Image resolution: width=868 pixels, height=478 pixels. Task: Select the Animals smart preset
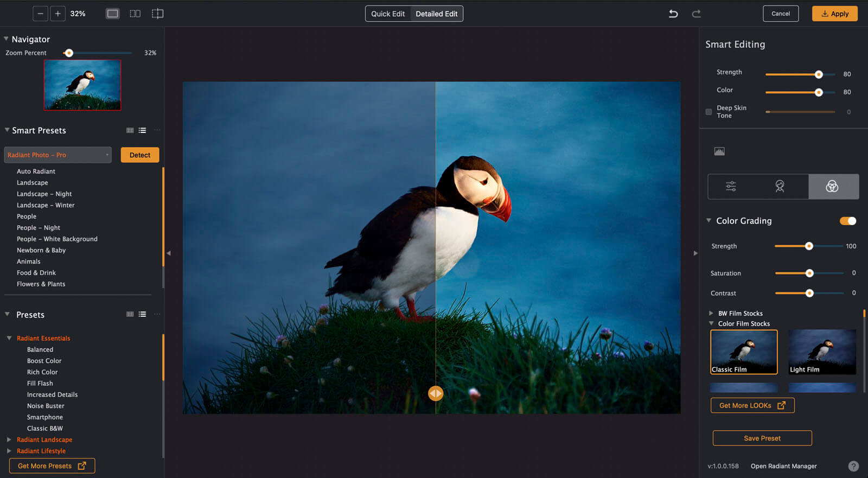tap(29, 262)
